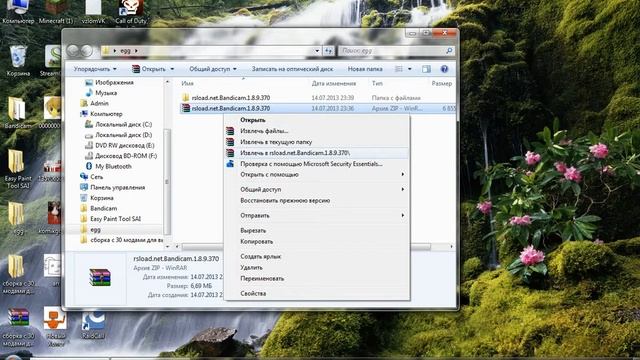The height and width of the screenshot is (360, 640).
Task: Choose Восстановить прежнюю версию
Action: [x=317, y=201]
